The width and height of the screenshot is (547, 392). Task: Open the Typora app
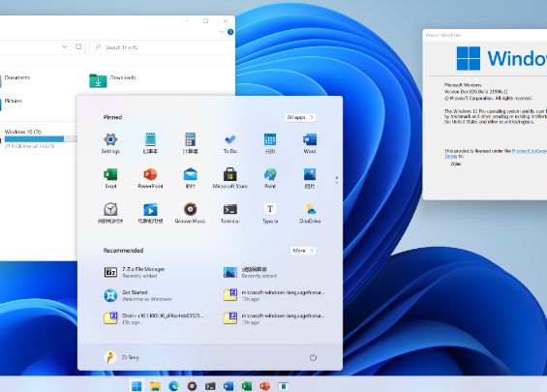[270, 213]
